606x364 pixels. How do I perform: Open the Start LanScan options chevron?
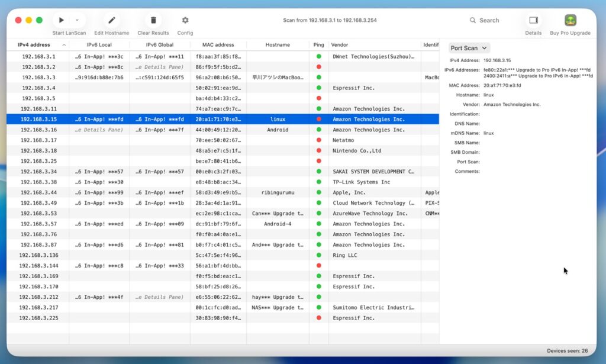[x=76, y=20]
